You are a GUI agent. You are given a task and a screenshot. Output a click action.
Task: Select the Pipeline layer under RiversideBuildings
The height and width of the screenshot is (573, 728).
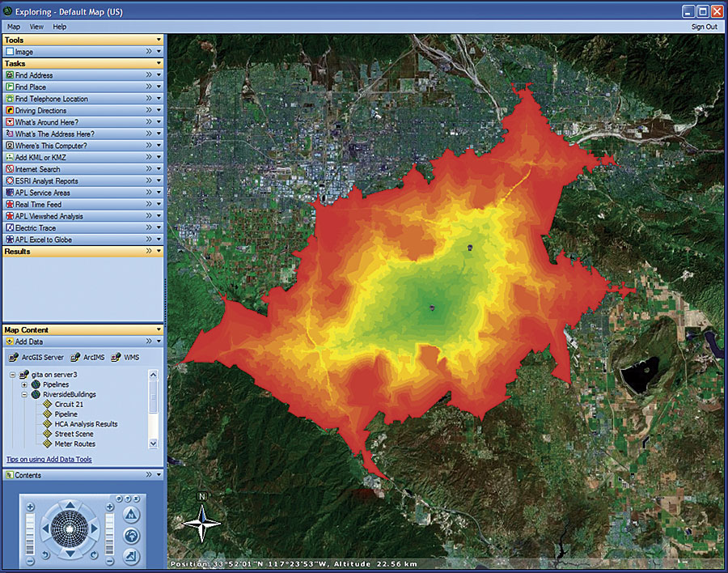(66, 414)
